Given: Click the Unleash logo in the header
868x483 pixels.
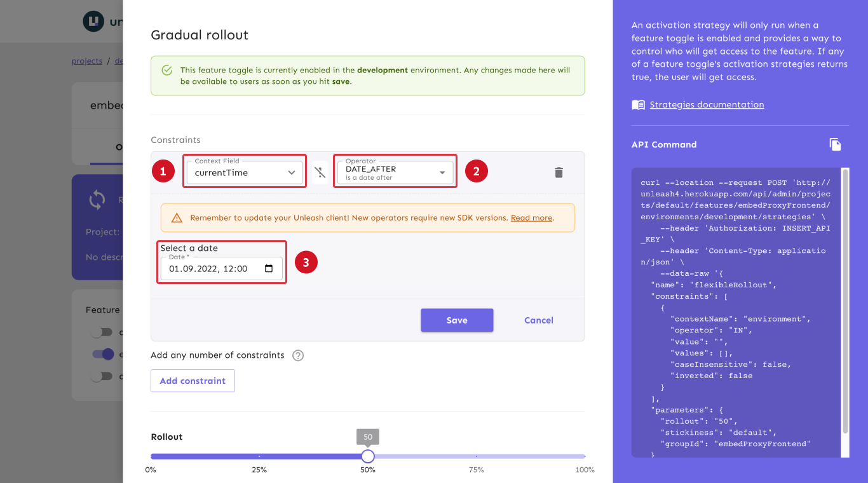Looking at the screenshot, I should pyautogui.click(x=94, y=21).
